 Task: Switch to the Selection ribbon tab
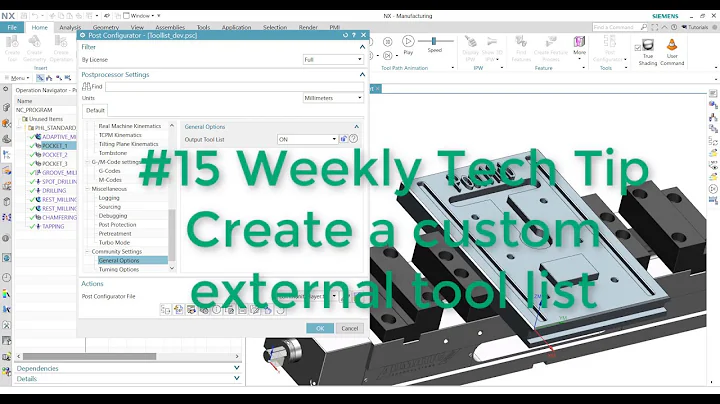pyautogui.click(x=275, y=28)
